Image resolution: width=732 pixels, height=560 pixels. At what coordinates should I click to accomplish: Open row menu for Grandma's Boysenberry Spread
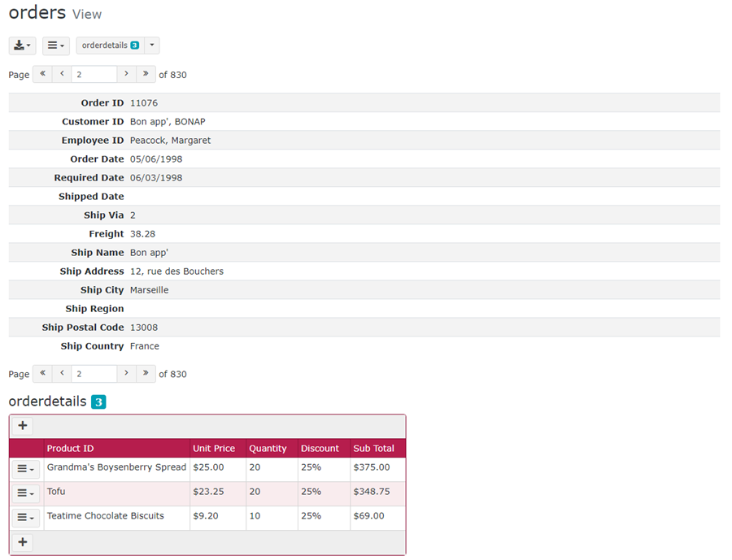(26, 470)
